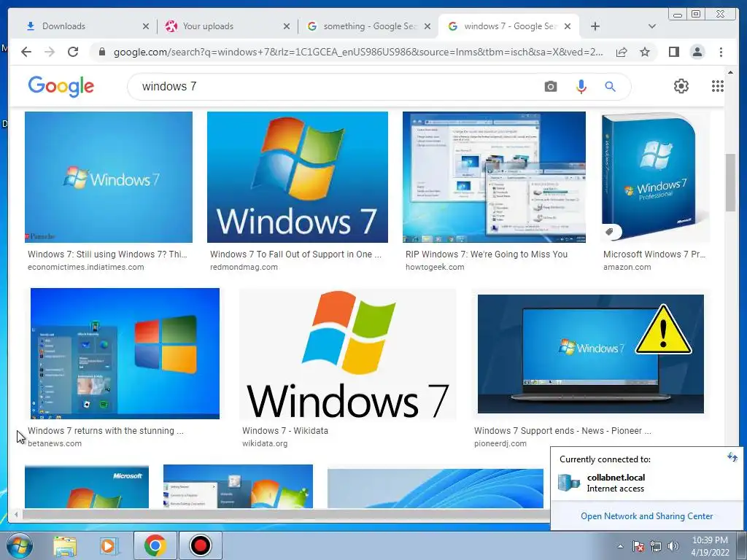Viewport: 747px width, 560px height.
Task: Close the windows 7 - Google Search tab
Action: 568,26
